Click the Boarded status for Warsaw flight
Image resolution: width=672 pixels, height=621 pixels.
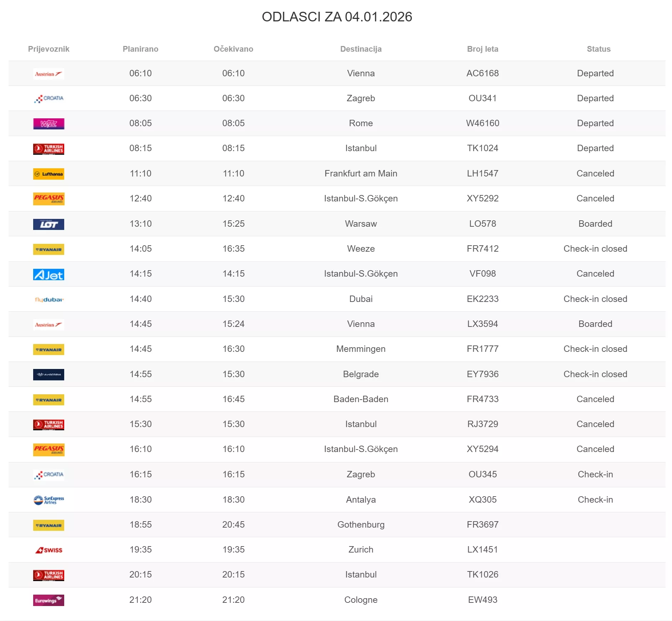(595, 224)
